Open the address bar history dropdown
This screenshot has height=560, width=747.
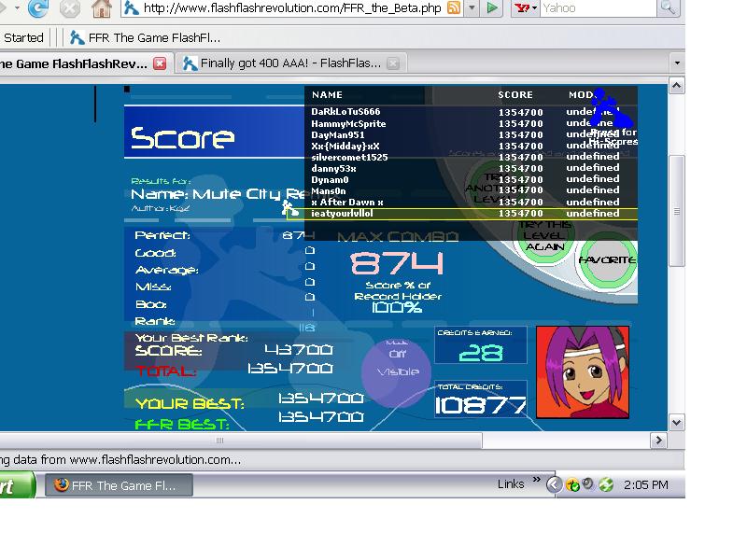pos(472,8)
